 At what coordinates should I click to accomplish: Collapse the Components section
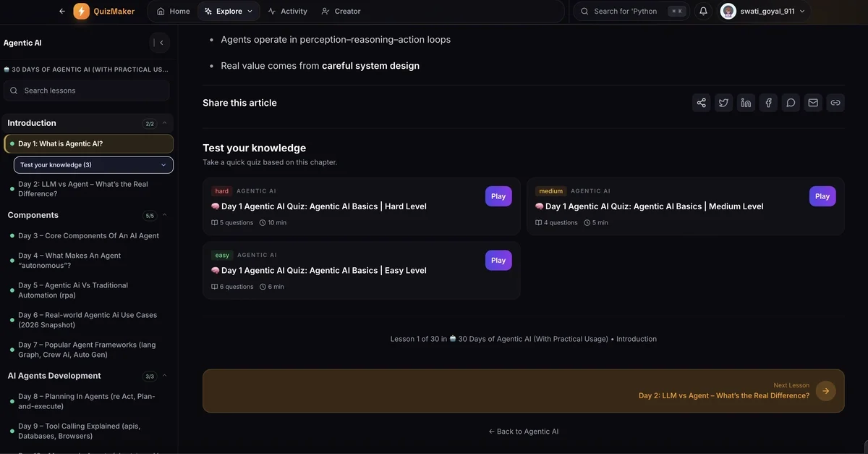tap(164, 215)
